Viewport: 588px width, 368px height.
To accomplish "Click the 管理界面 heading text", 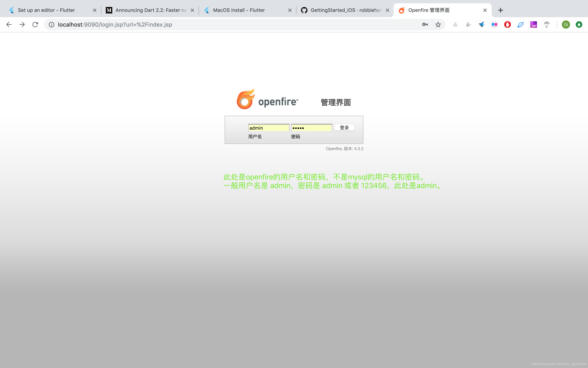I will (x=336, y=102).
